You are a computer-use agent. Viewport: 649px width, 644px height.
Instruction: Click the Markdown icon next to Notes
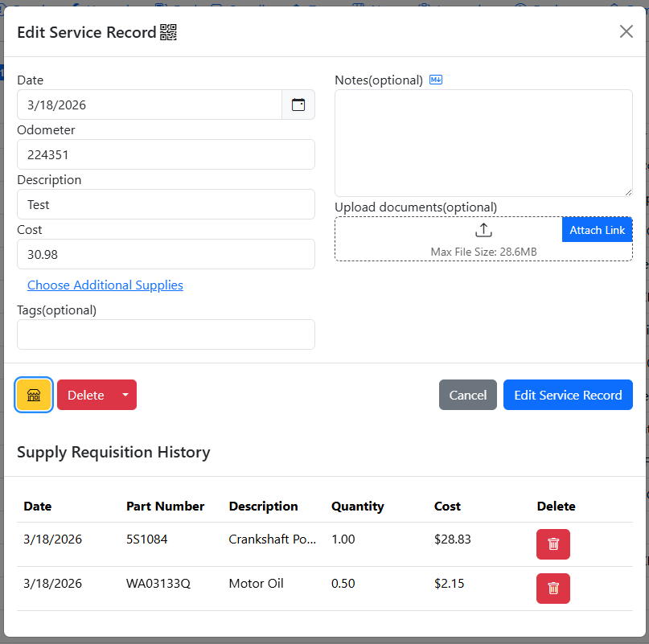coord(436,80)
